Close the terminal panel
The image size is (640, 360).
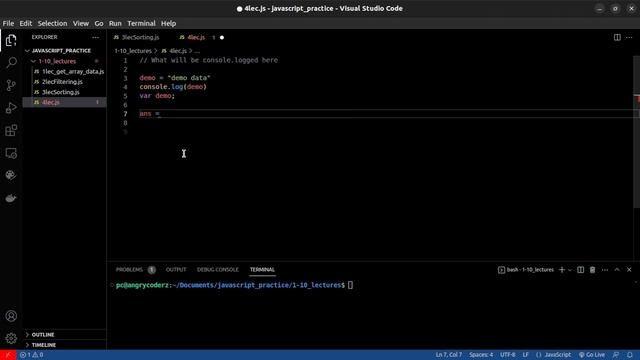[x=629, y=270]
